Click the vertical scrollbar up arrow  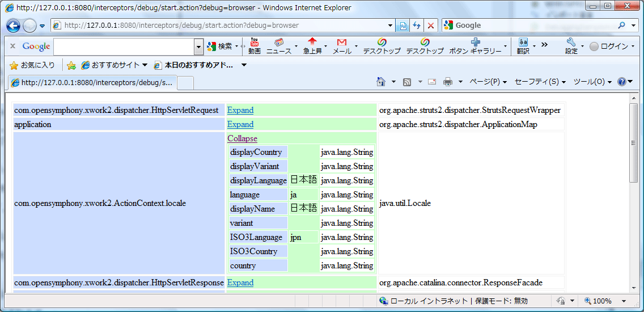[x=634, y=98]
